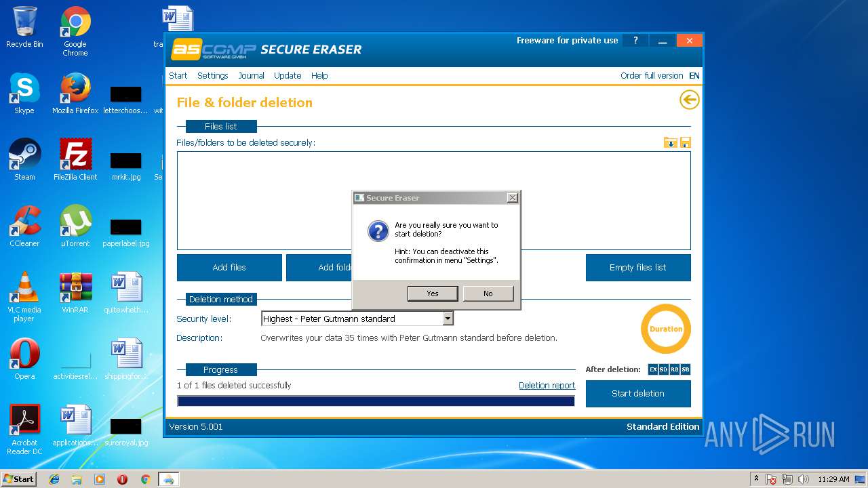Click the deletion progress bar

point(376,401)
